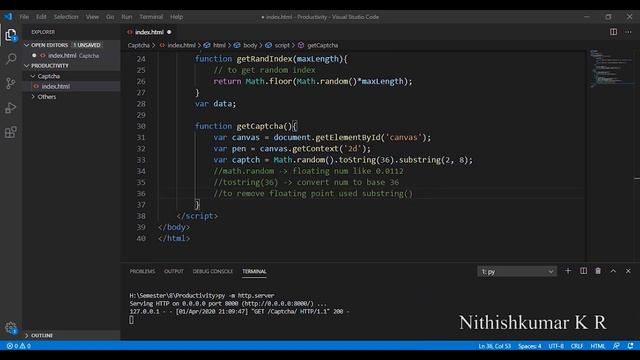
Task: Switch to the Problems panel tab
Action: point(142,271)
